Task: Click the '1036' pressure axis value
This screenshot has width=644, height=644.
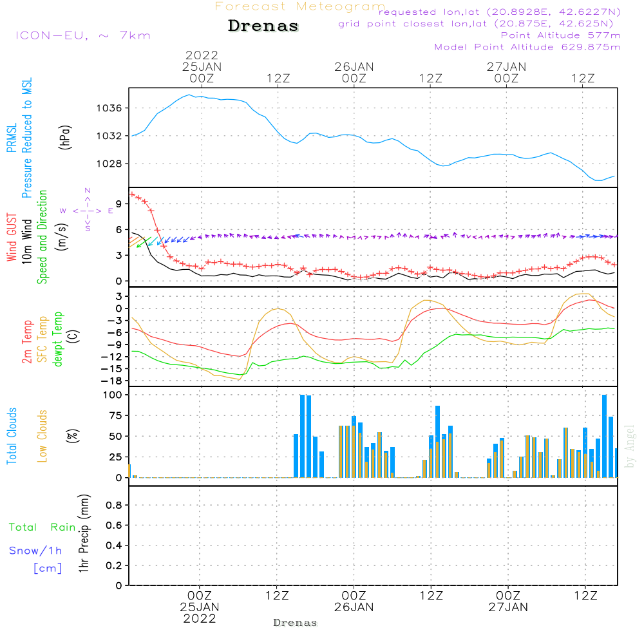Action: click(109, 108)
